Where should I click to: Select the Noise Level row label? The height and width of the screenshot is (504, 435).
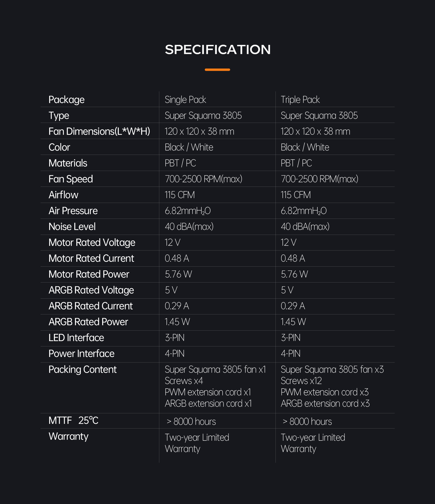point(72,227)
